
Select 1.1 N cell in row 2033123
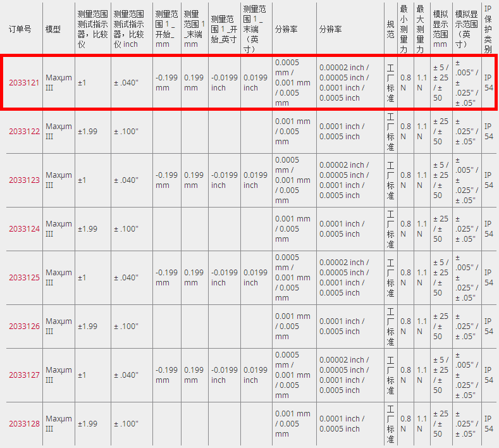coord(422,180)
